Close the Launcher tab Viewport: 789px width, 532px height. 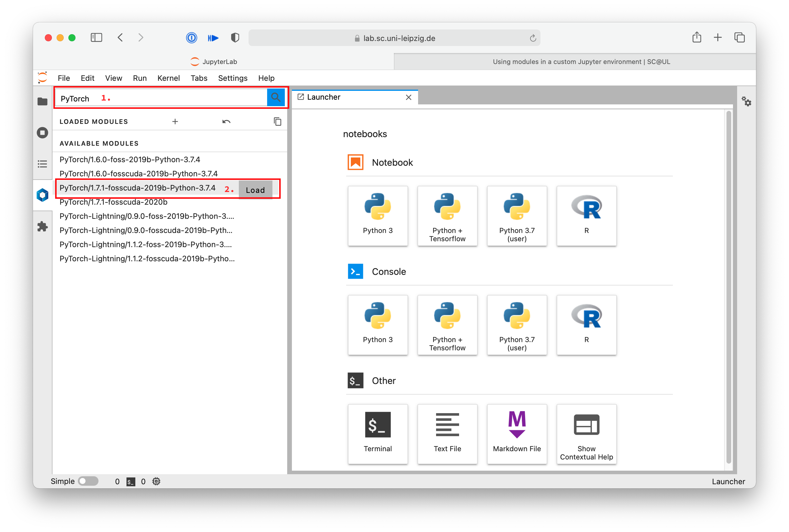pyautogui.click(x=408, y=97)
